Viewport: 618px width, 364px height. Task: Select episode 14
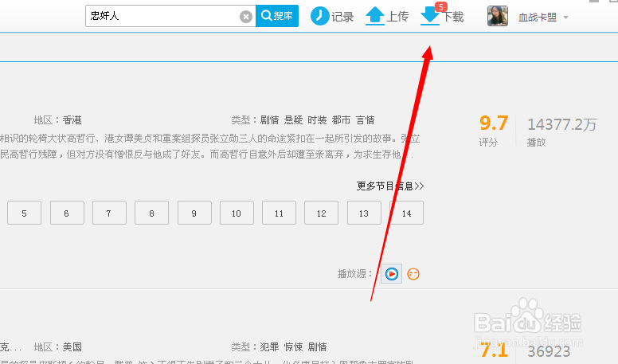pyautogui.click(x=406, y=213)
